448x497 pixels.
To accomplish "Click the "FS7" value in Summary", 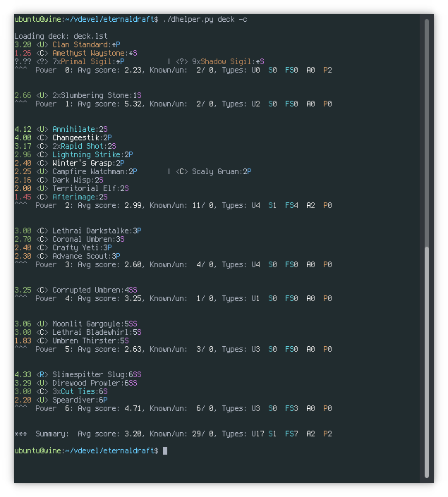I will point(291,434).
